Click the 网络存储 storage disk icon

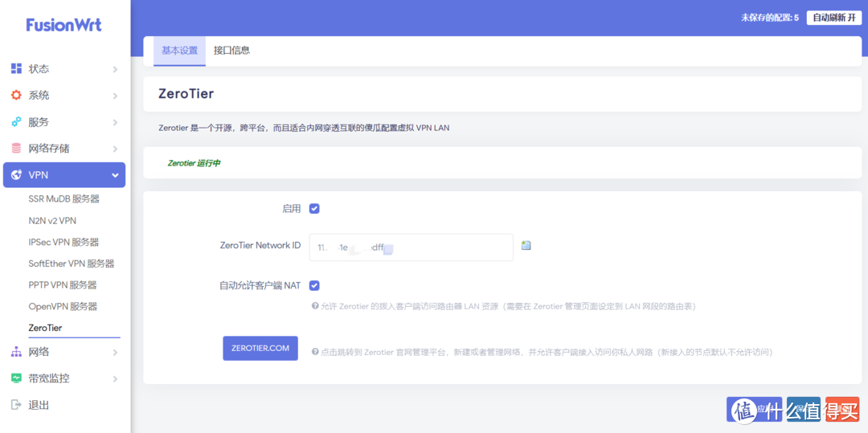pos(17,148)
